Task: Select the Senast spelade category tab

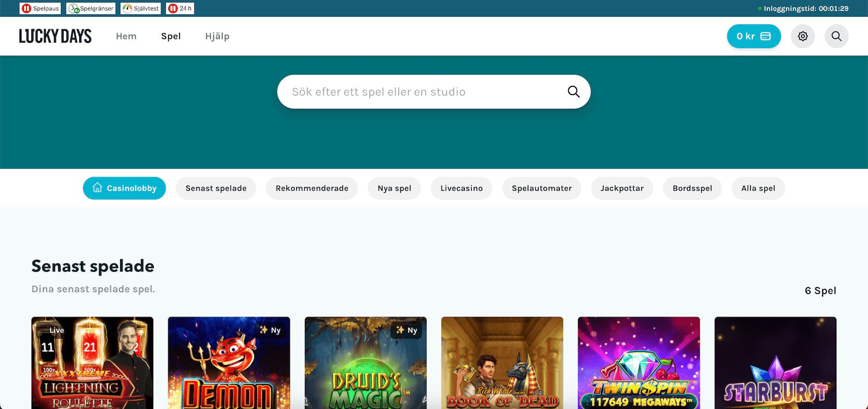Action: (216, 188)
